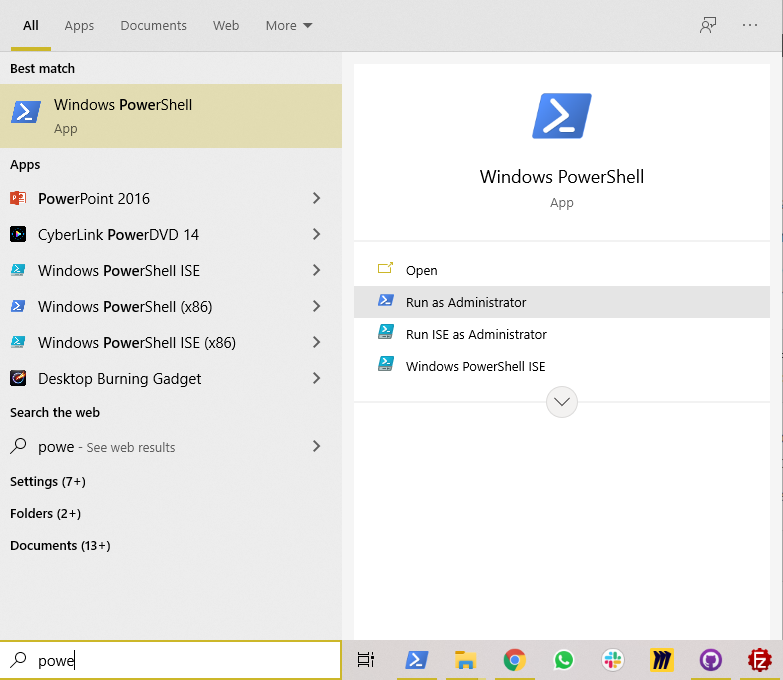Image resolution: width=783 pixels, height=680 pixels.
Task: Select the Windows PowerShell ISE result text
Action: click(119, 271)
